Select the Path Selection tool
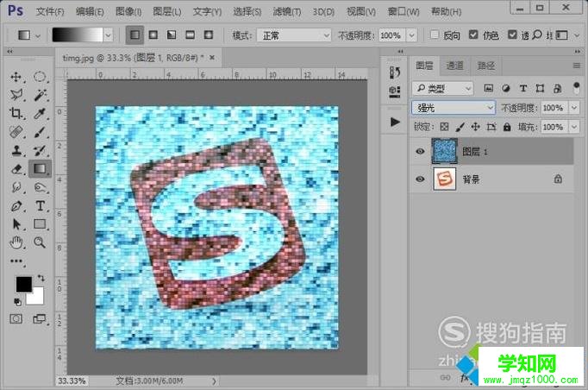The width and height of the screenshot is (588, 390). tap(16, 224)
